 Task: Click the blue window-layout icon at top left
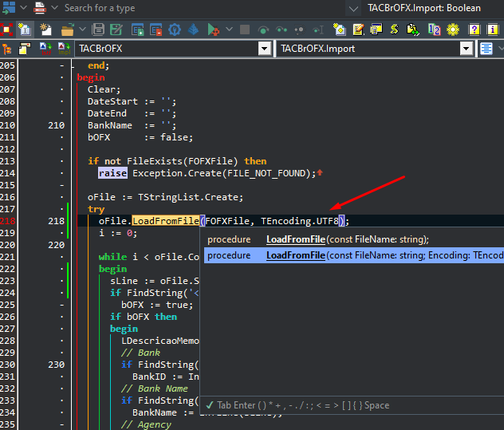[9, 7]
